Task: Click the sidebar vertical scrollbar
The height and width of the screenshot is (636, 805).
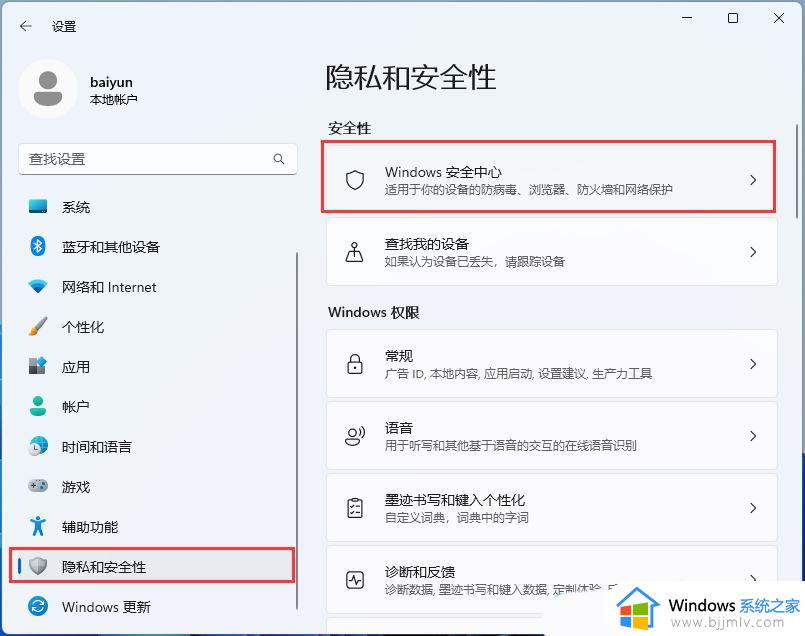Action: pyautogui.click(x=297, y=430)
